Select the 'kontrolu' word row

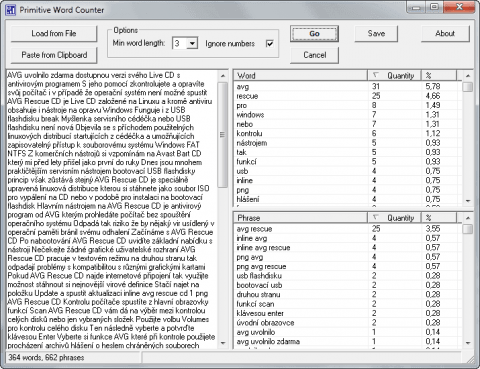(x=348, y=133)
